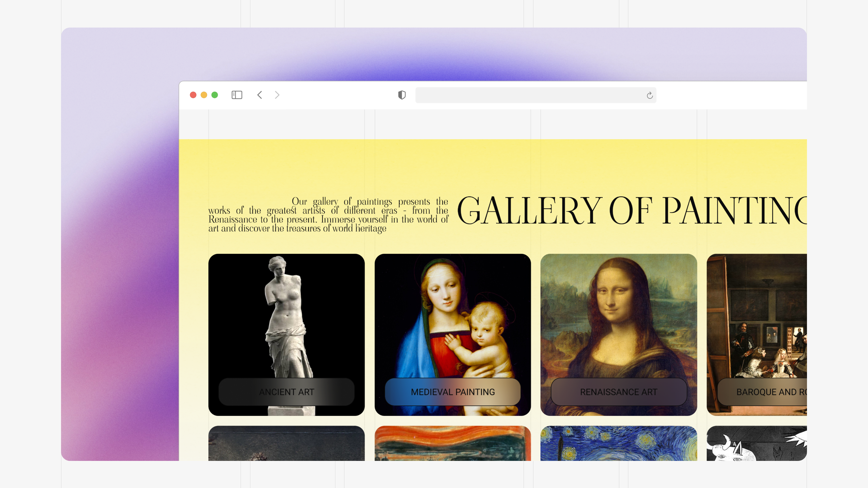Click the red close window dot
Viewport: 868px width, 488px height.
193,95
